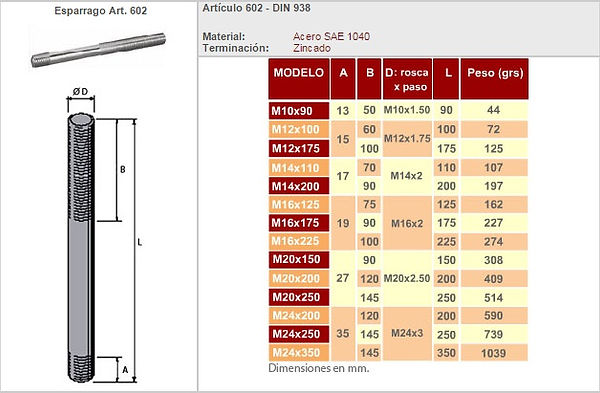Click the Zincado finish value

pyautogui.click(x=312, y=48)
